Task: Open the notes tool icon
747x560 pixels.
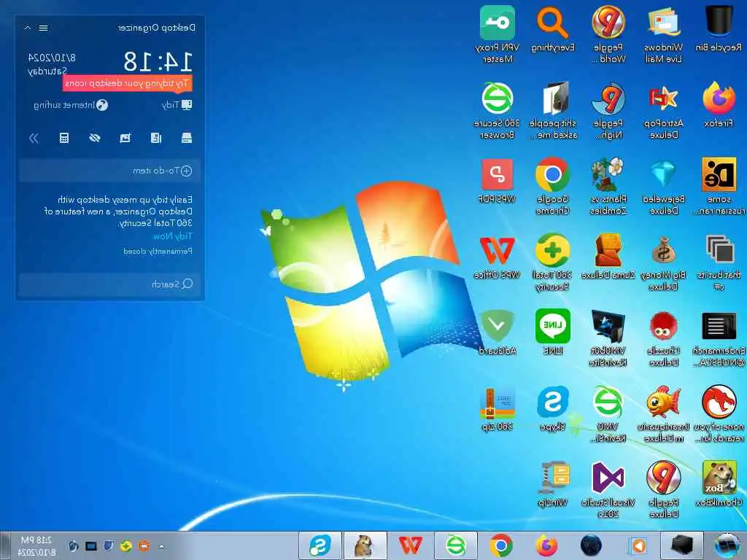Action: [156, 138]
